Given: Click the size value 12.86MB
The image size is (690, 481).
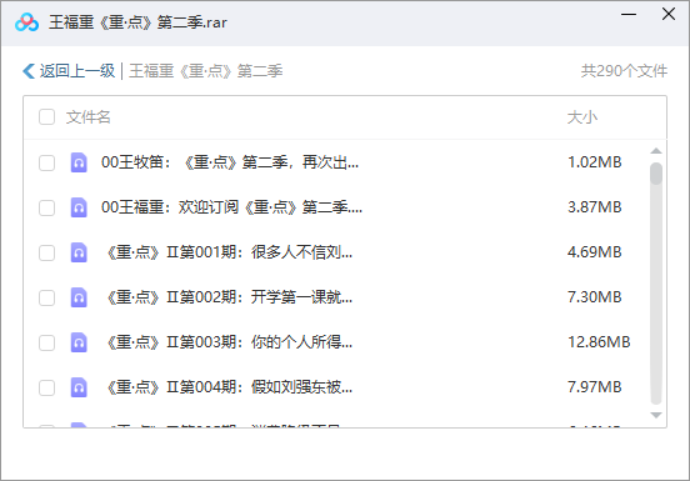Looking at the screenshot, I should point(599,342).
